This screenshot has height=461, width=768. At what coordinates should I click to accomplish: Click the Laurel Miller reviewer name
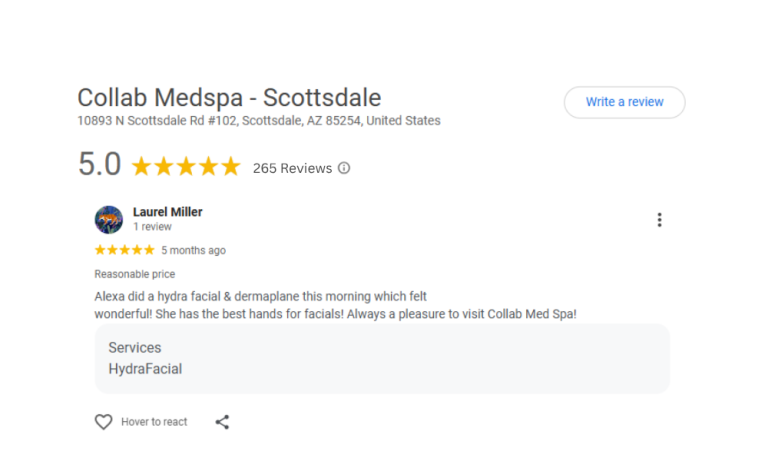coord(168,212)
